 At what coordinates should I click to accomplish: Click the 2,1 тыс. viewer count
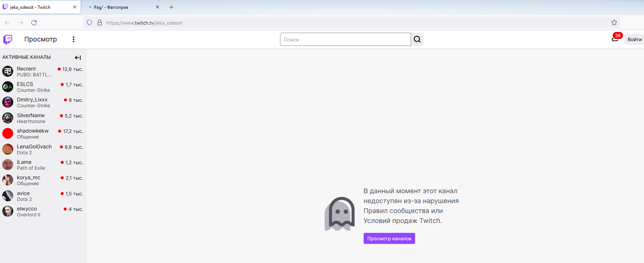click(74, 178)
